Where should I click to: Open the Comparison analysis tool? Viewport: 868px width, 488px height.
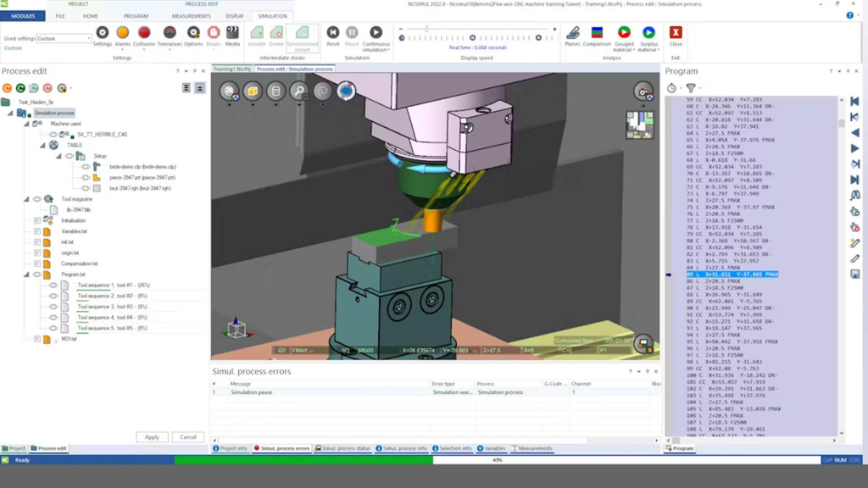tap(597, 33)
